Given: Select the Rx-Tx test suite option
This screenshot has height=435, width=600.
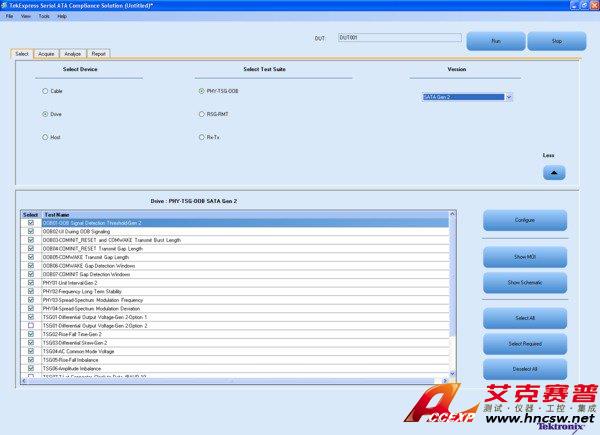Looking at the screenshot, I should pyautogui.click(x=202, y=137).
